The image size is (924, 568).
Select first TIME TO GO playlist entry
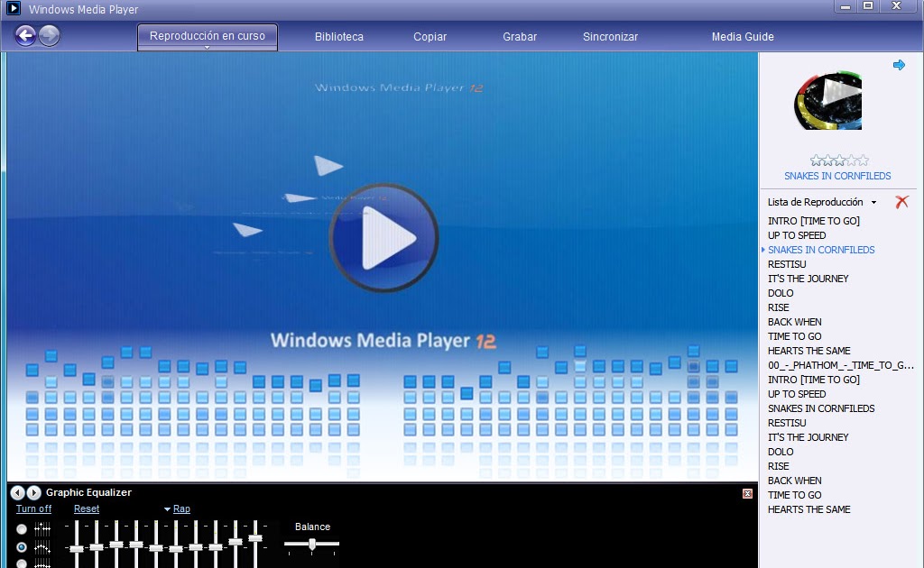click(794, 336)
